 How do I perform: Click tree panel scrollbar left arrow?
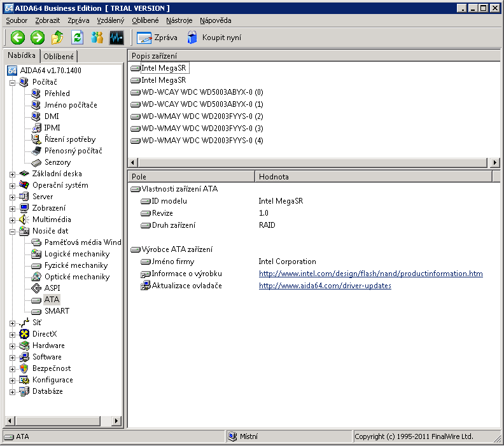click(x=10, y=421)
